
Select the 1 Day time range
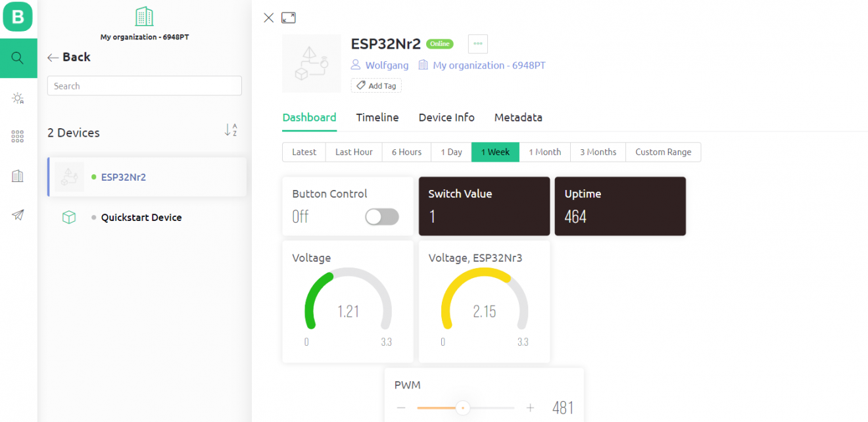tap(451, 152)
